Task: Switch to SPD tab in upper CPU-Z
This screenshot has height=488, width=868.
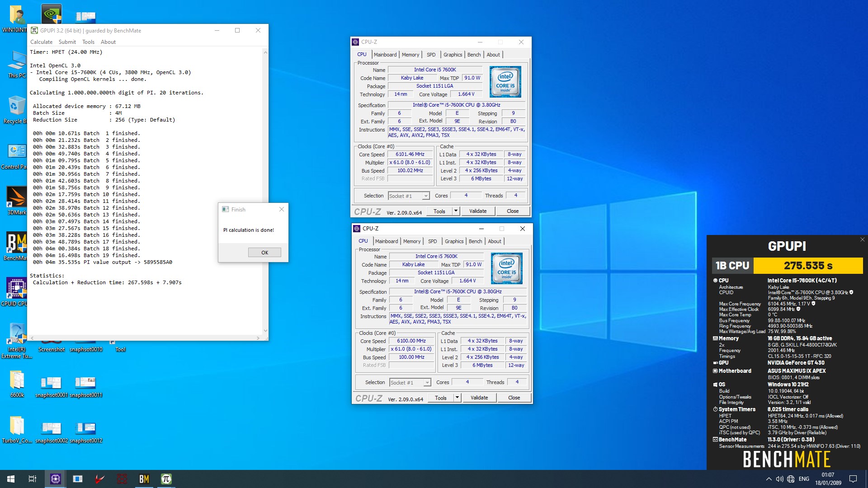Action: coord(431,55)
